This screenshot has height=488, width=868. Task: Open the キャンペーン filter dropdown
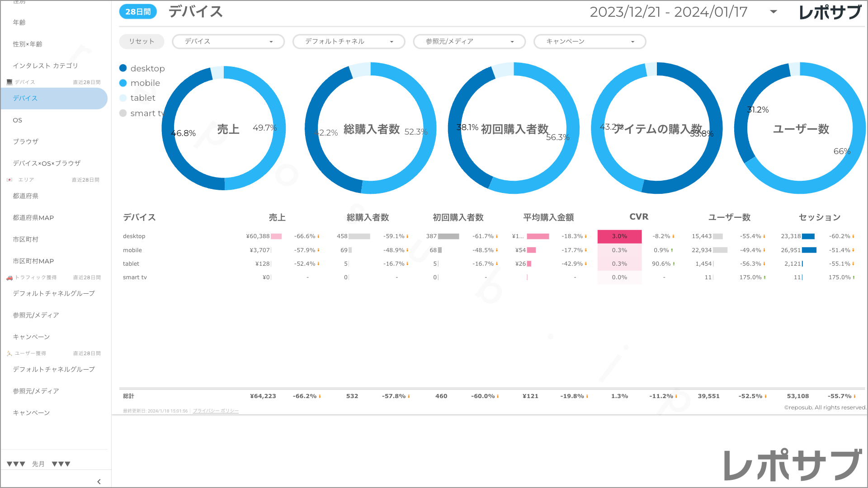click(x=590, y=42)
